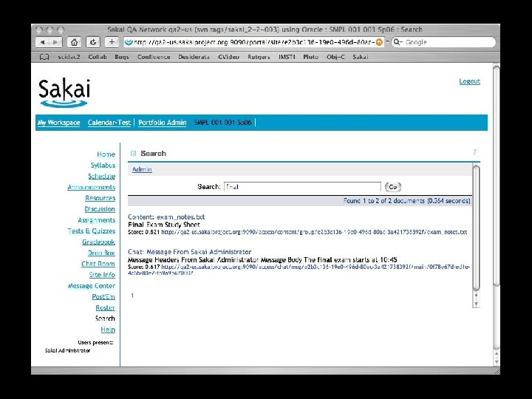Open Home in the sidebar
Viewport: 532px width, 399px height.
click(x=106, y=154)
